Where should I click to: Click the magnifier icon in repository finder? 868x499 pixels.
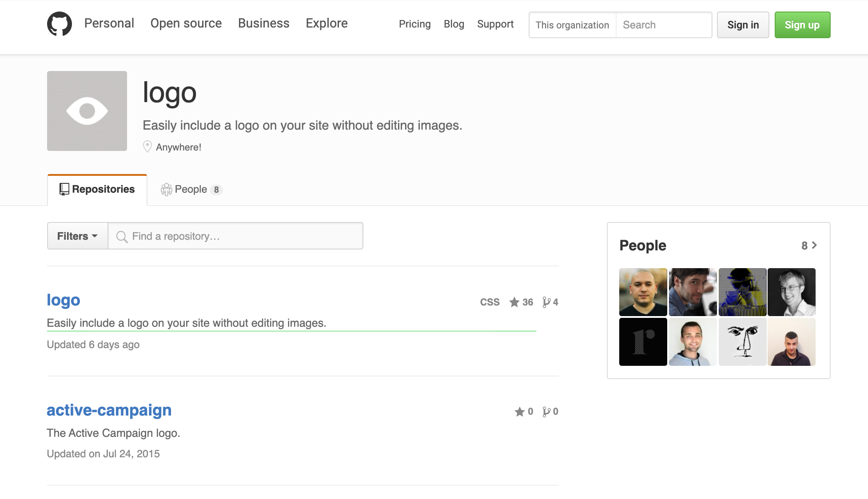(122, 237)
